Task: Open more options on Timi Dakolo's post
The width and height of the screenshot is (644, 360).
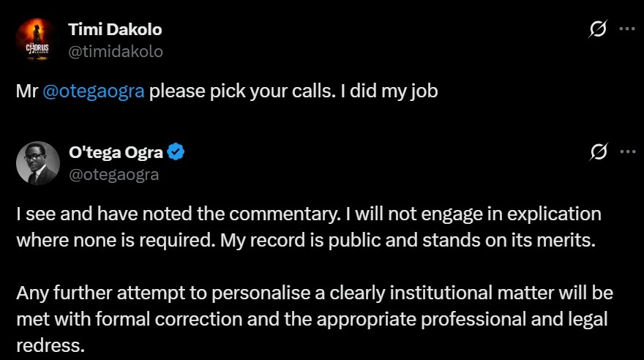Action: click(626, 30)
